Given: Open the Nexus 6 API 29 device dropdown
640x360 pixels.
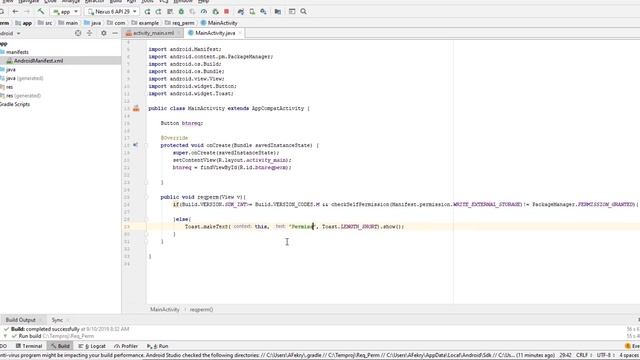Looking at the screenshot, I should (112, 11).
